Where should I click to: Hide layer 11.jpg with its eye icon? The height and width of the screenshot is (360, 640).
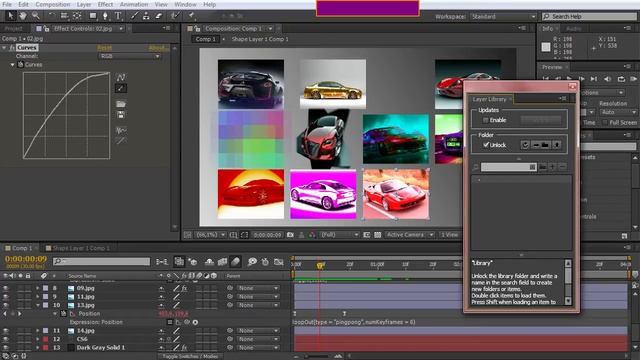point(6,297)
